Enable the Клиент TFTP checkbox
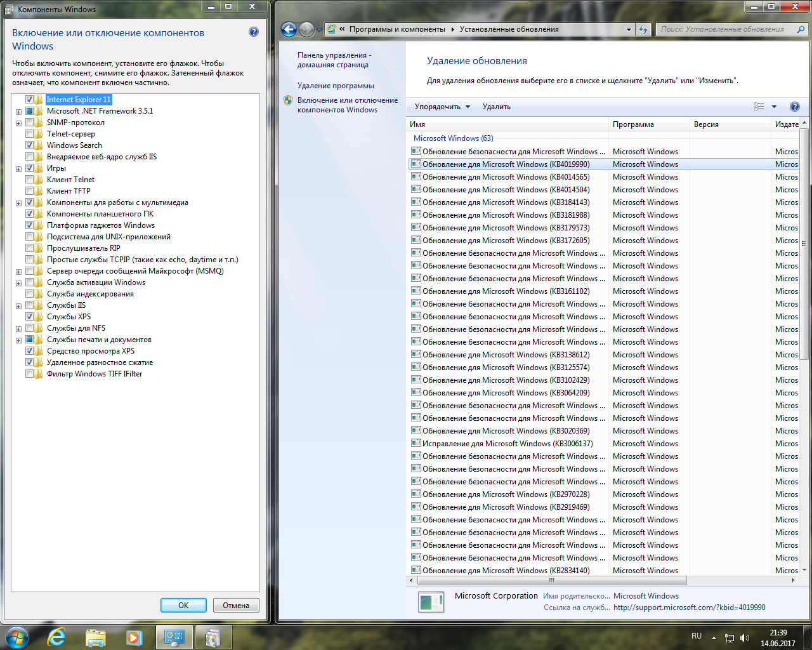The width and height of the screenshot is (812, 650). tap(29, 191)
